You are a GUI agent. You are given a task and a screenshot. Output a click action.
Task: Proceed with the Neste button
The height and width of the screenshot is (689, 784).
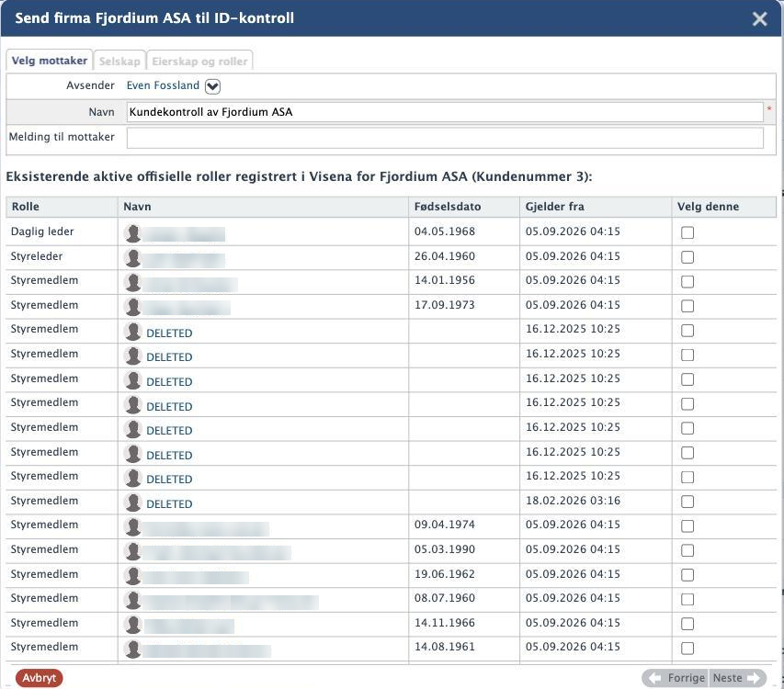737,678
